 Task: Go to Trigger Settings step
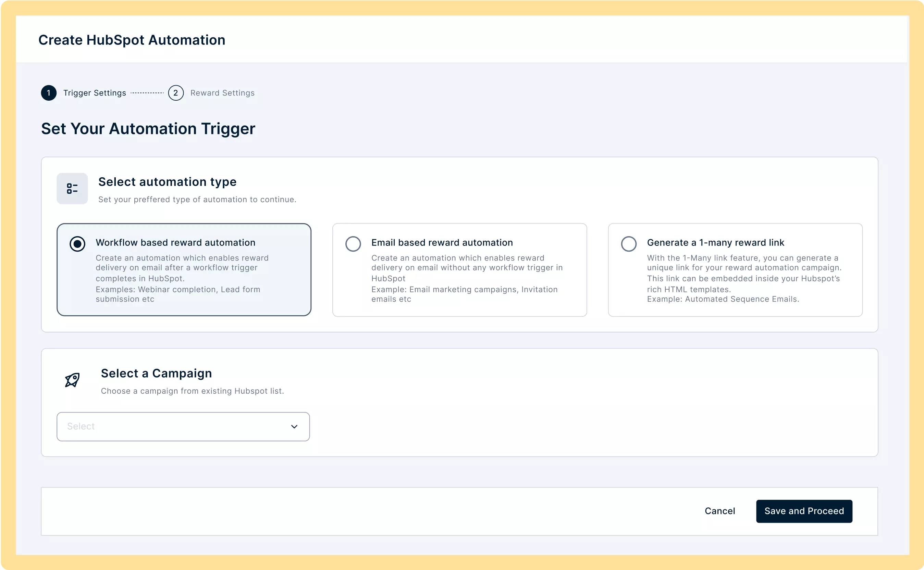94,93
